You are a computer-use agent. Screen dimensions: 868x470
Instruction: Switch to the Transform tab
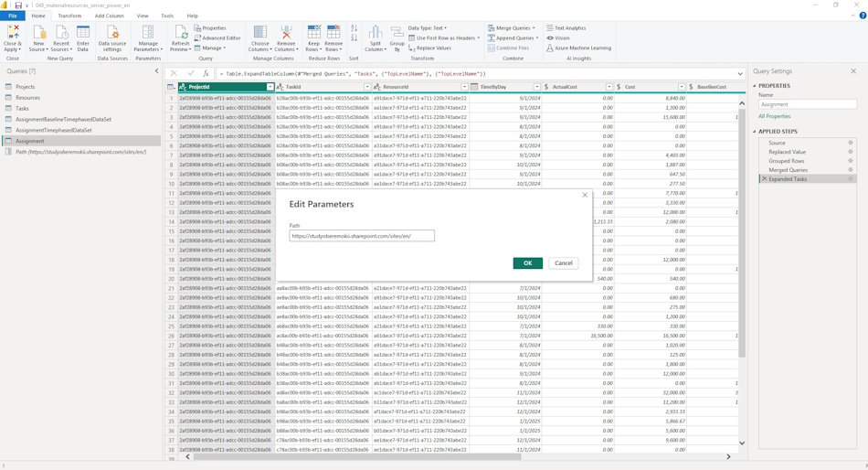pyautogui.click(x=69, y=16)
